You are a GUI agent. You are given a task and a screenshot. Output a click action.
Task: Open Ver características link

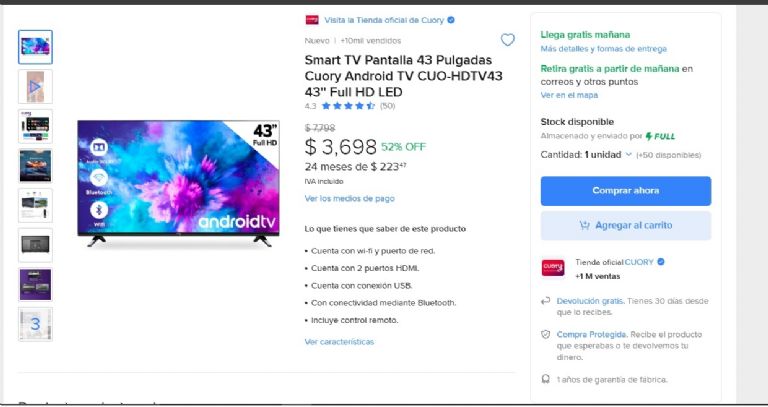pyautogui.click(x=339, y=342)
